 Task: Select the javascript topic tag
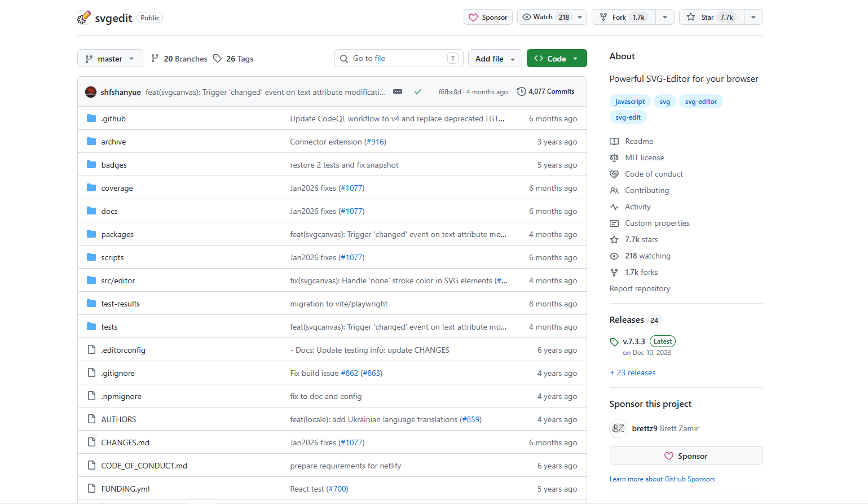[630, 102]
